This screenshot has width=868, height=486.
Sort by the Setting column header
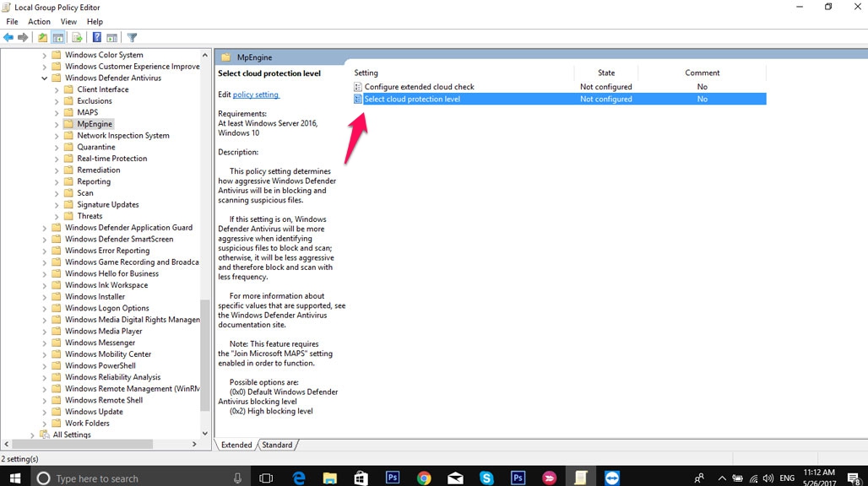click(464, 73)
